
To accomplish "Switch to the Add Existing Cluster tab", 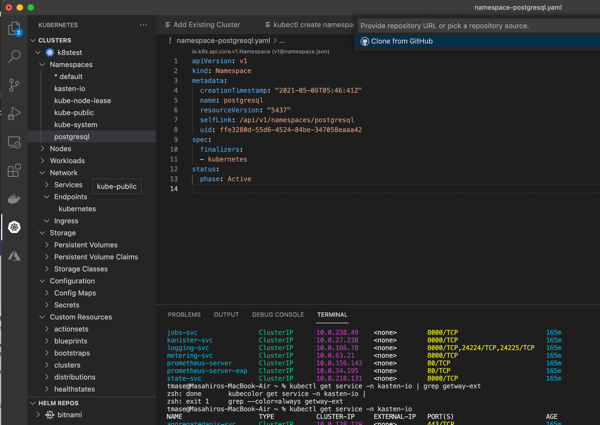I will click(x=205, y=25).
